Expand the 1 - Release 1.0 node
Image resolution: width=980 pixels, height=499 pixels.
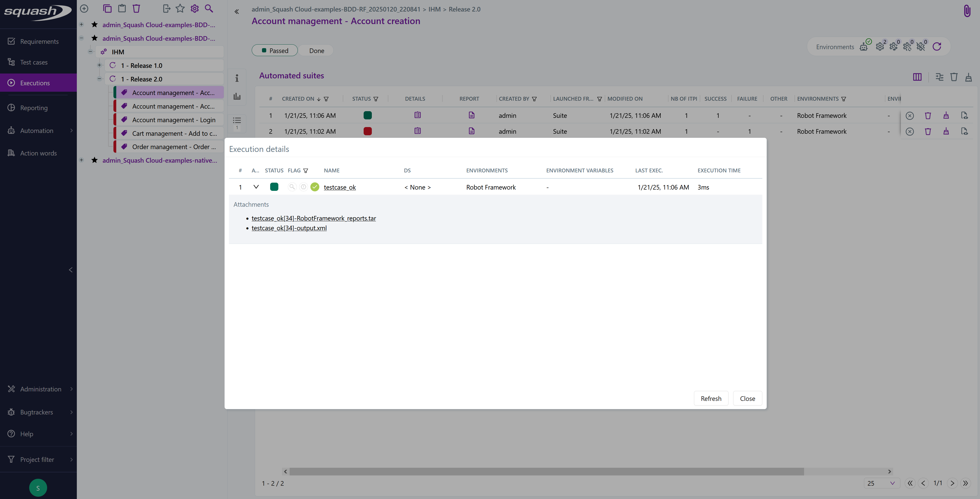[x=99, y=65]
